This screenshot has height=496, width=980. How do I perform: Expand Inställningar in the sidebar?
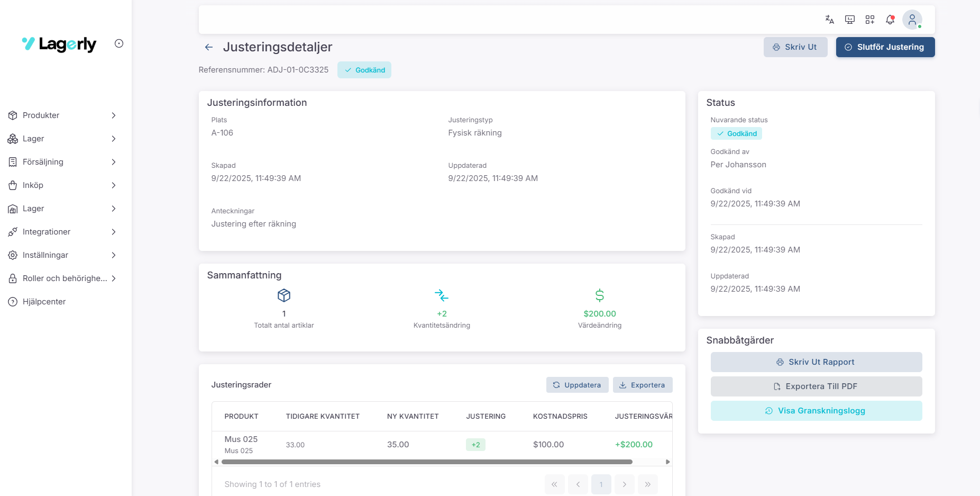pyautogui.click(x=62, y=255)
